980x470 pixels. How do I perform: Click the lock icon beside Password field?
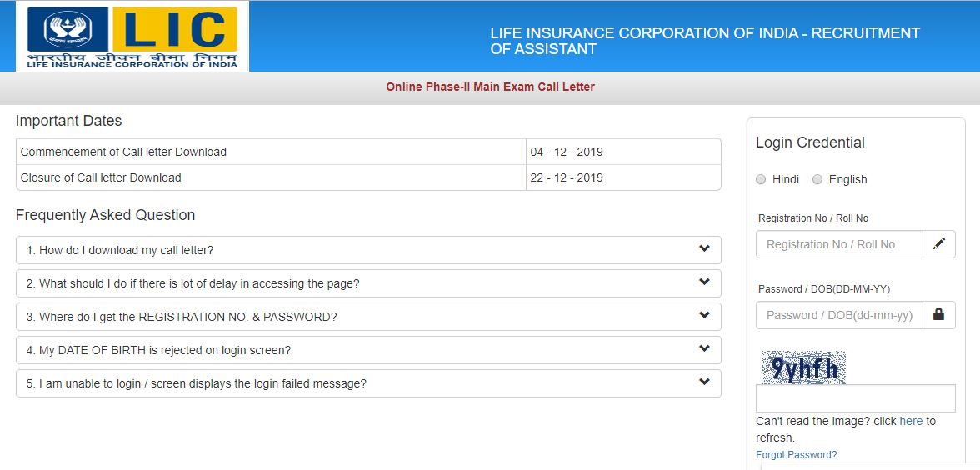click(939, 315)
